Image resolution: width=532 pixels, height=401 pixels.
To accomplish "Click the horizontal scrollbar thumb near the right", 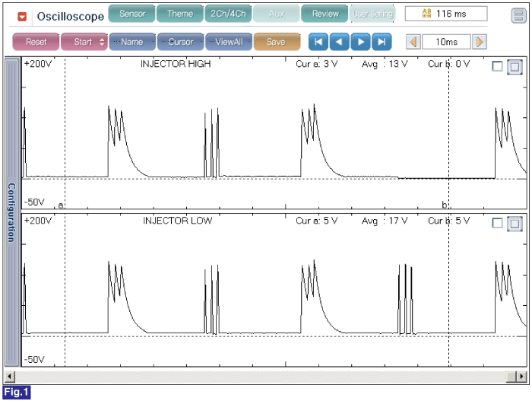I will (511, 376).
